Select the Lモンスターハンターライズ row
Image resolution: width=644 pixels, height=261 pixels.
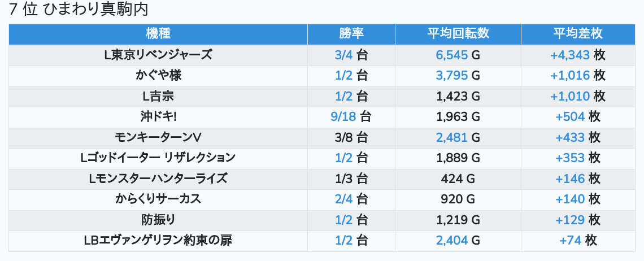(322, 179)
